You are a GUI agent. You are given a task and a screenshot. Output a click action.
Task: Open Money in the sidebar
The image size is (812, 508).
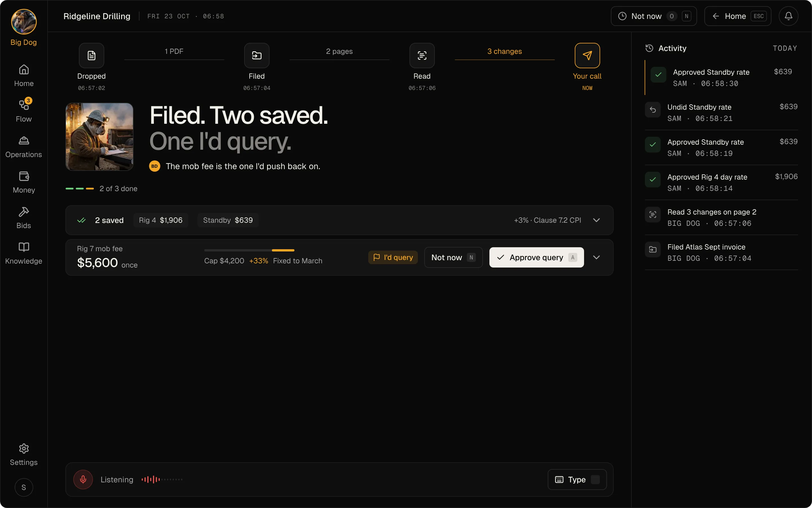(x=23, y=182)
